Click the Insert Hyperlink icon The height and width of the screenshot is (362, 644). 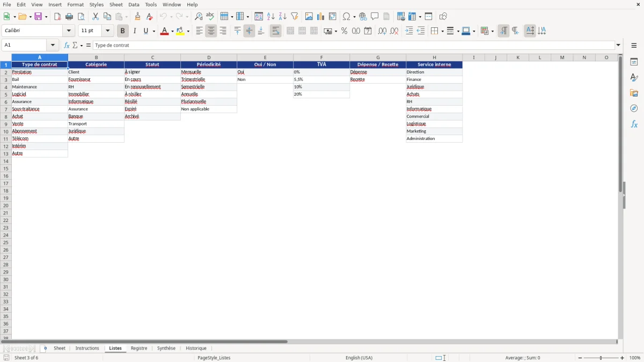pyautogui.click(x=363, y=16)
